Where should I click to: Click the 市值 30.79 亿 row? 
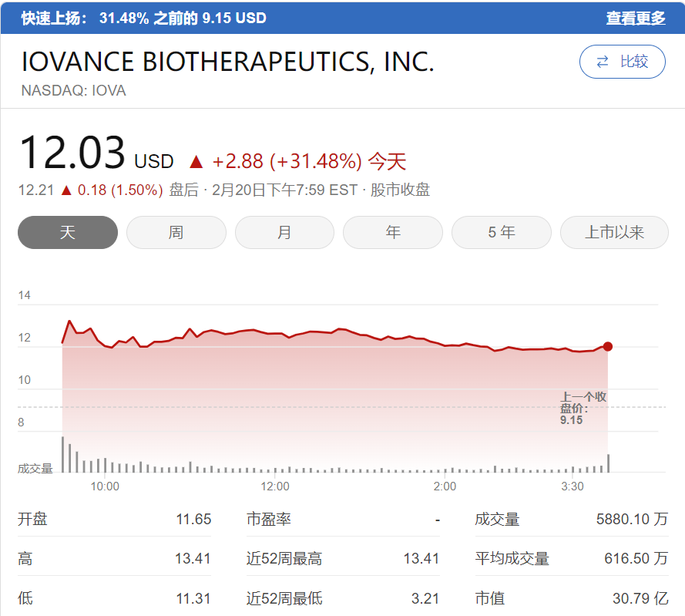(571, 597)
